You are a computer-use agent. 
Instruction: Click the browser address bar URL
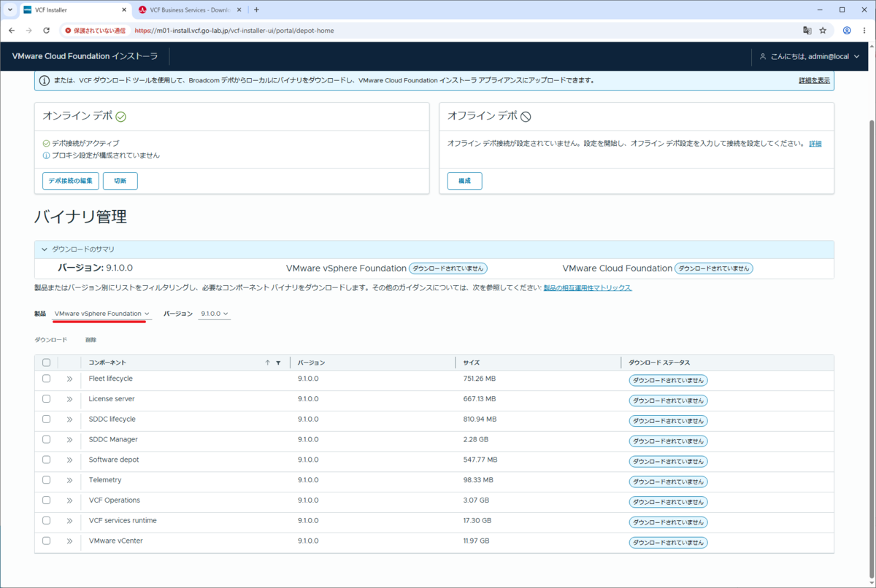(235, 31)
